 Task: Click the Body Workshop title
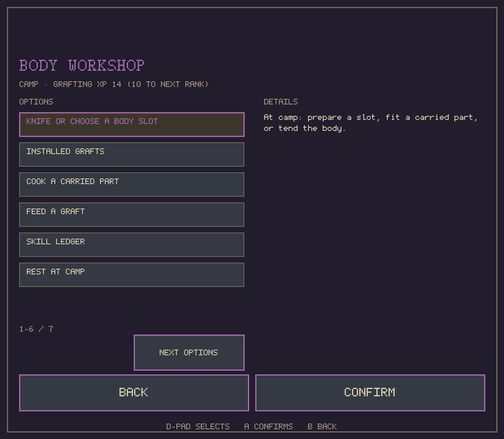[x=82, y=65]
